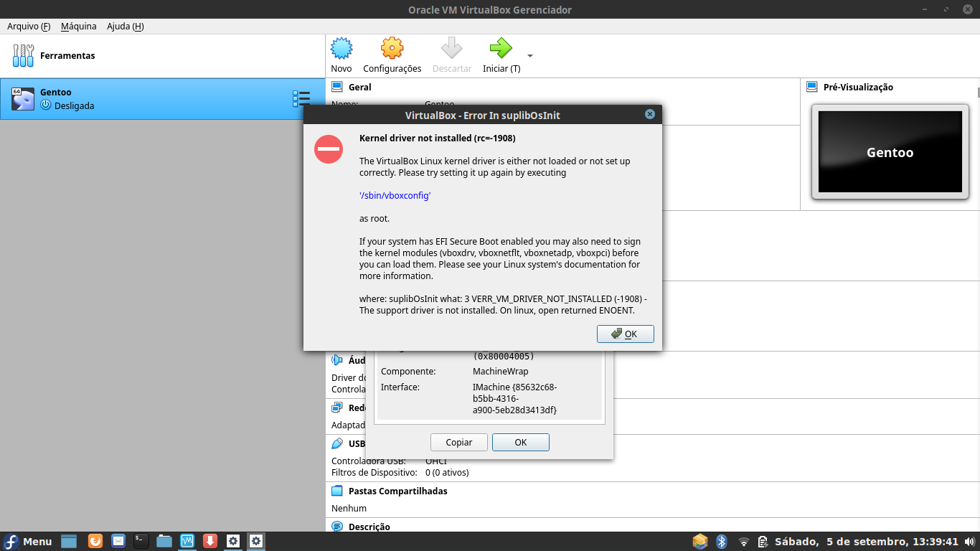Click the clipboard power tray icon
Image resolution: width=980 pixels, height=551 pixels.
pos(763,542)
